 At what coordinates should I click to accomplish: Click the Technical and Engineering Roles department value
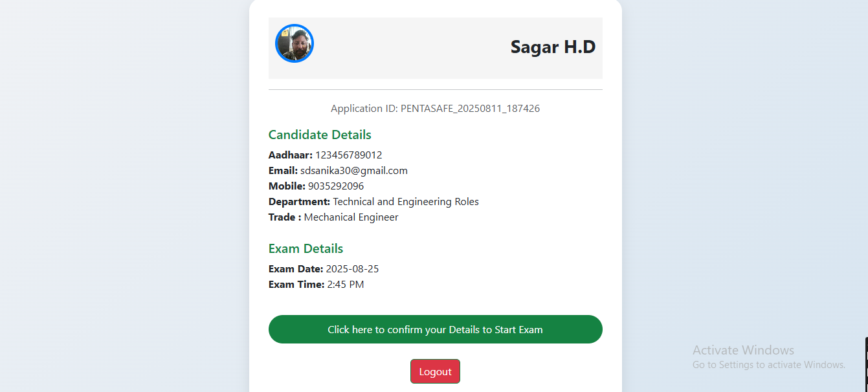tap(406, 202)
